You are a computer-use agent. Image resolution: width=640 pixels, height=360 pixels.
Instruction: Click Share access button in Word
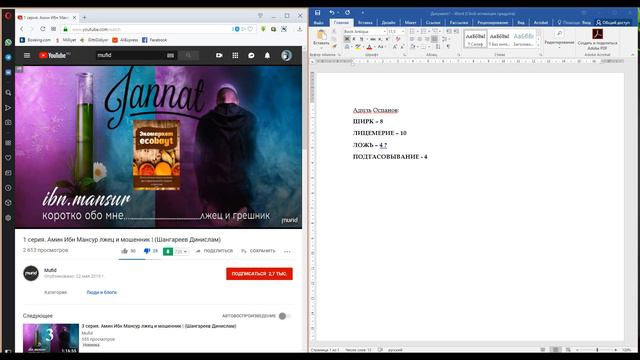(x=613, y=22)
